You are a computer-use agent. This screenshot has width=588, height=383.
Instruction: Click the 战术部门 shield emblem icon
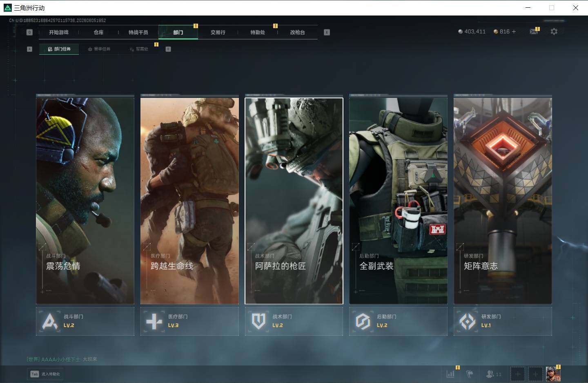258,321
